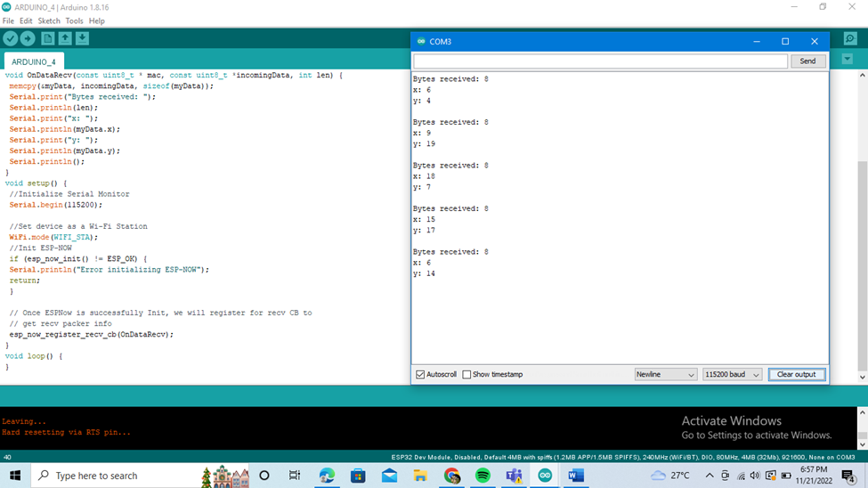The image size is (868, 488).
Task: Click the "Hard resetting via RTS pin..." message
Action: click(67, 432)
